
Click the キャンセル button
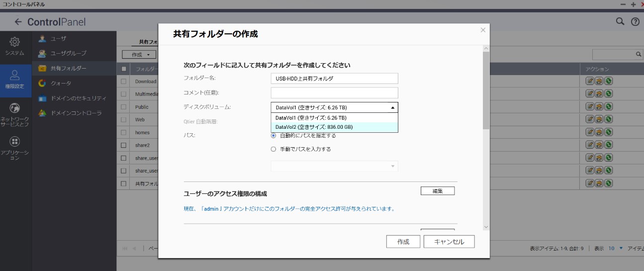tap(449, 242)
